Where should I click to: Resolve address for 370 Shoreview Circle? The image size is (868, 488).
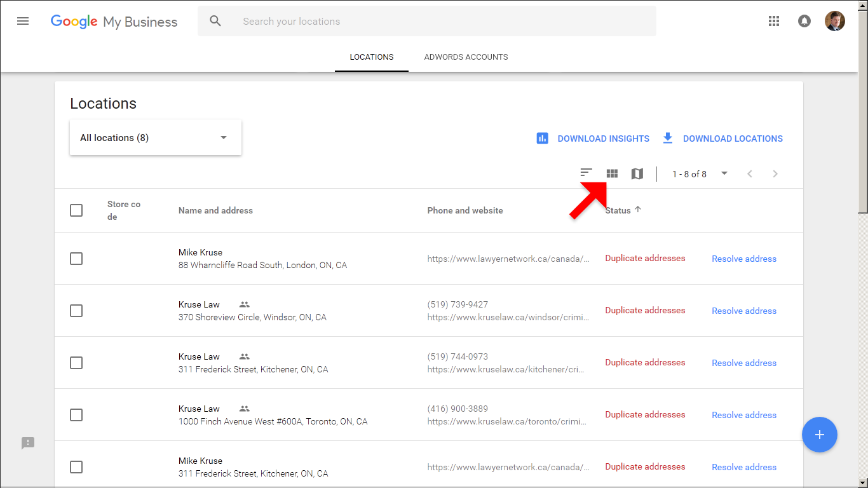tap(744, 311)
